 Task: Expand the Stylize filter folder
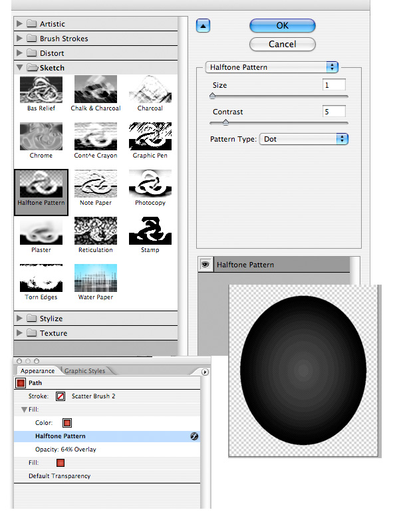pyautogui.click(x=20, y=318)
